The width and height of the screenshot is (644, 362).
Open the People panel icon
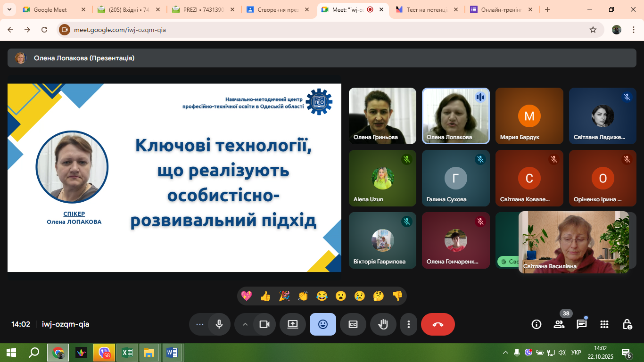(x=559, y=324)
